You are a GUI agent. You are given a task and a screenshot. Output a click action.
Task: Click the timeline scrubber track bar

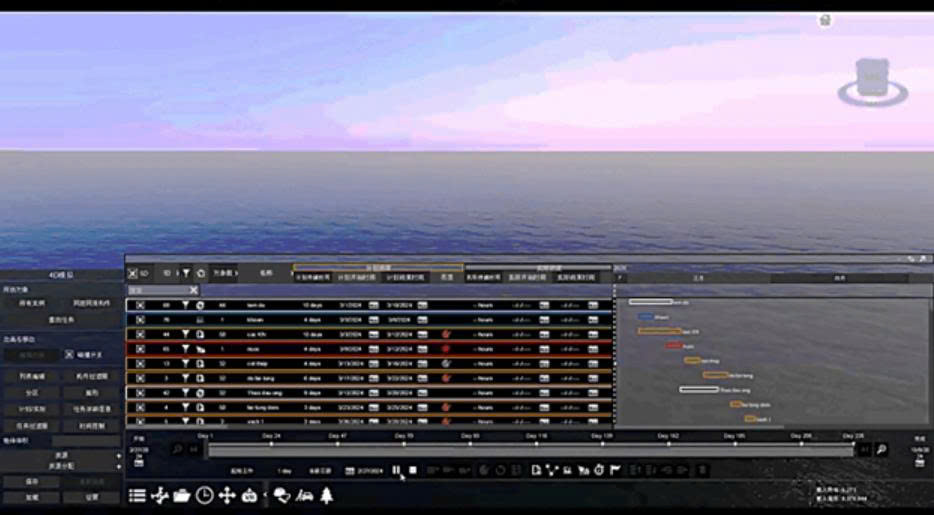[530, 451]
